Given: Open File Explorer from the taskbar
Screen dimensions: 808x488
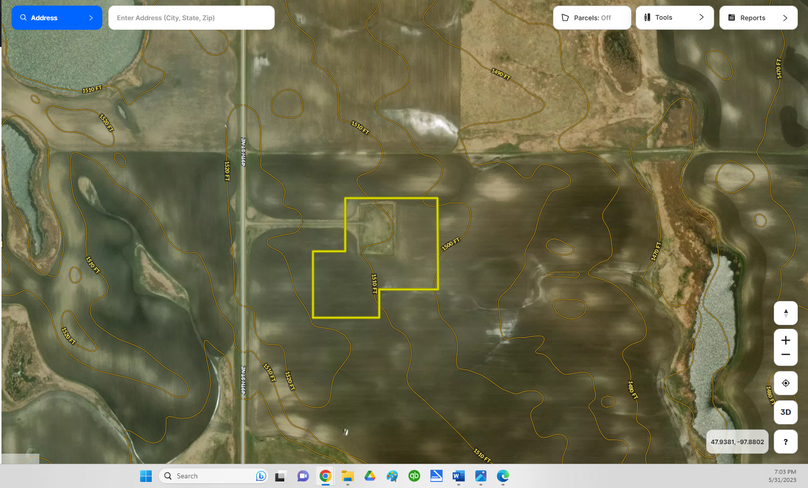Looking at the screenshot, I should point(347,476).
